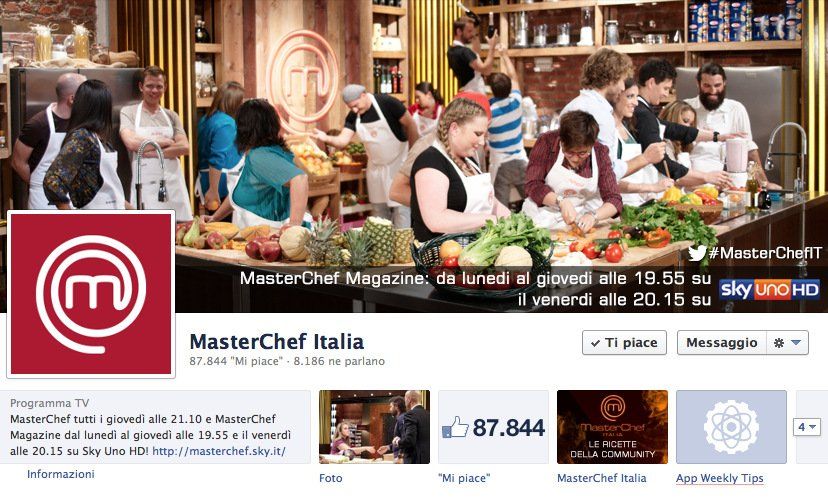Click the Twitter bird icon on cover
The image size is (828, 499).
coord(697,253)
